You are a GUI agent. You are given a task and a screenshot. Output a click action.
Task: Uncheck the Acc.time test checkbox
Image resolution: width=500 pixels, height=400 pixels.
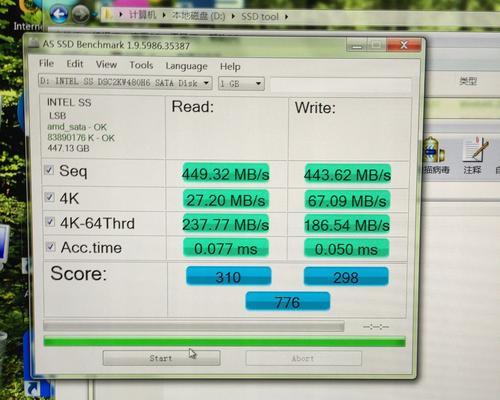51,246
